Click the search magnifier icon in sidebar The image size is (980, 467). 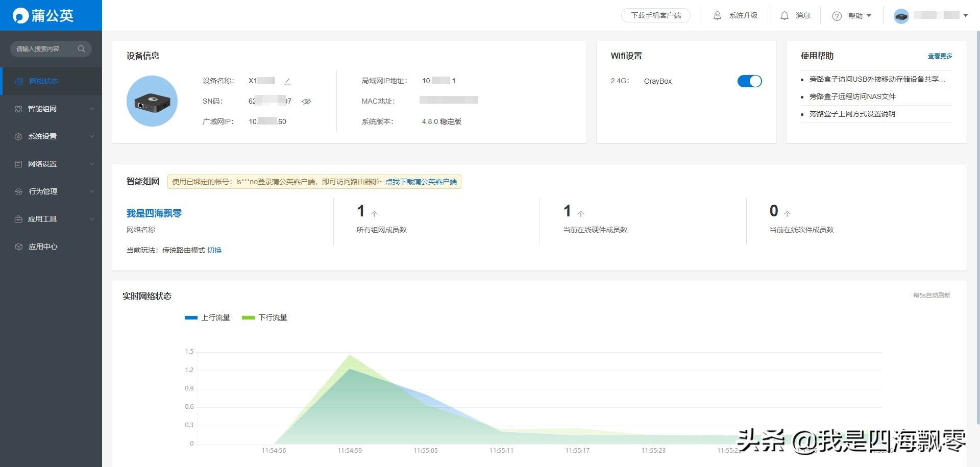pos(81,49)
